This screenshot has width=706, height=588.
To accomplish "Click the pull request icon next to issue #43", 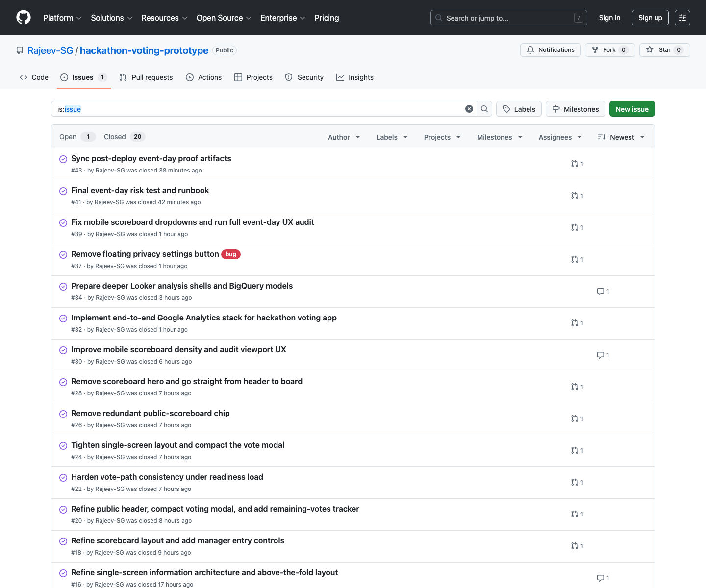I will (x=575, y=164).
